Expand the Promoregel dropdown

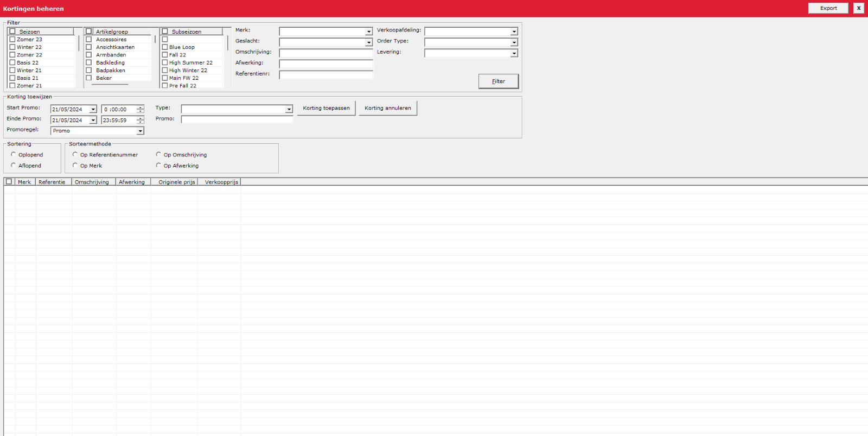tap(140, 131)
